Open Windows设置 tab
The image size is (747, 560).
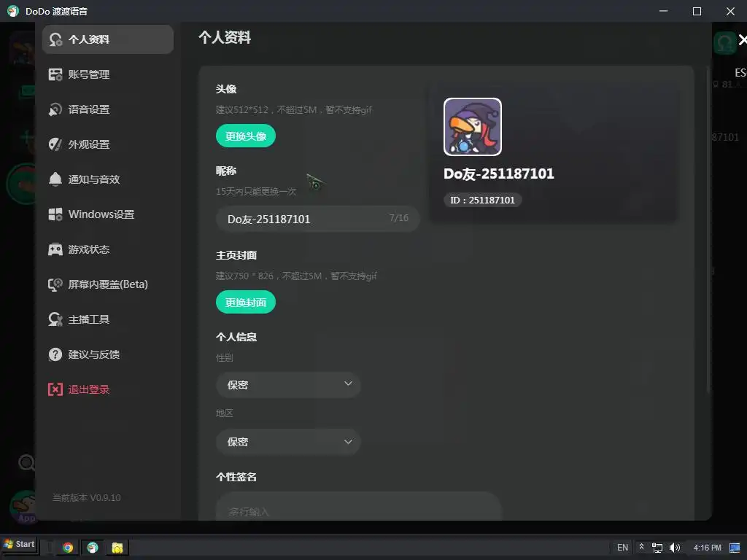tap(108, 214)
